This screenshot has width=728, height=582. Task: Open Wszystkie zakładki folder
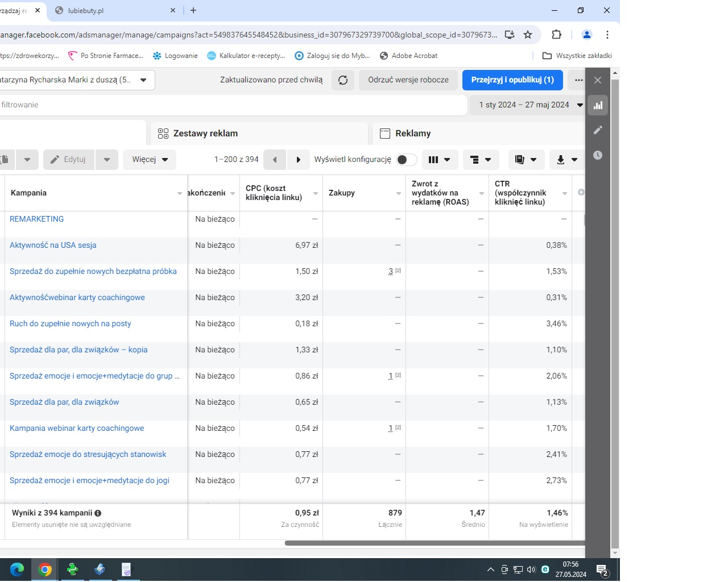[x=577, y=56]
